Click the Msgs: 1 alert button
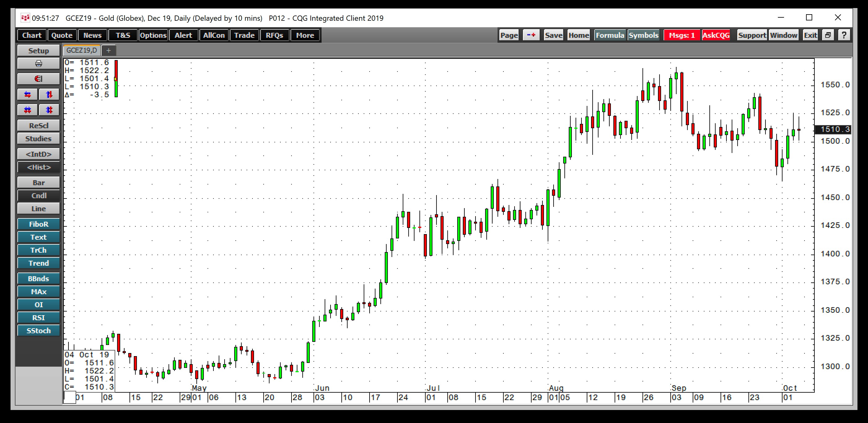Image resolution: width=868 pixels, height=423 pixels. coord(681,35)
